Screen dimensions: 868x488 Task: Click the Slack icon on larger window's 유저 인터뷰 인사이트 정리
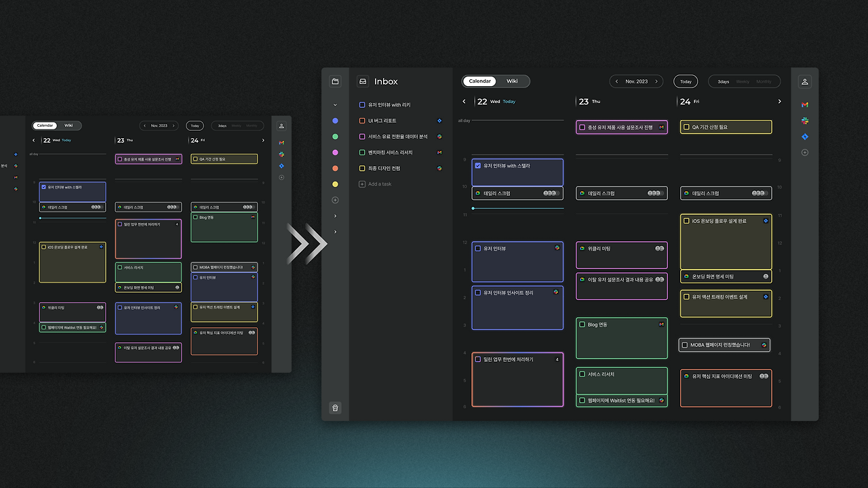556,292
